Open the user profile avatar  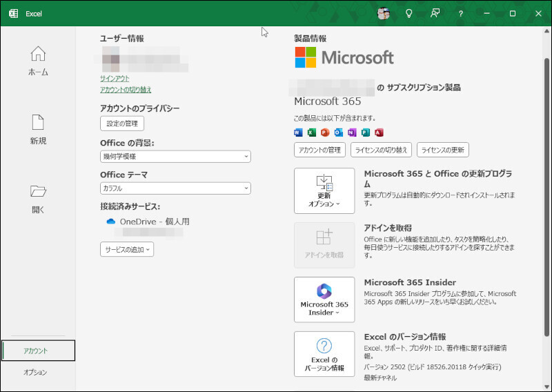click(383, 13)
